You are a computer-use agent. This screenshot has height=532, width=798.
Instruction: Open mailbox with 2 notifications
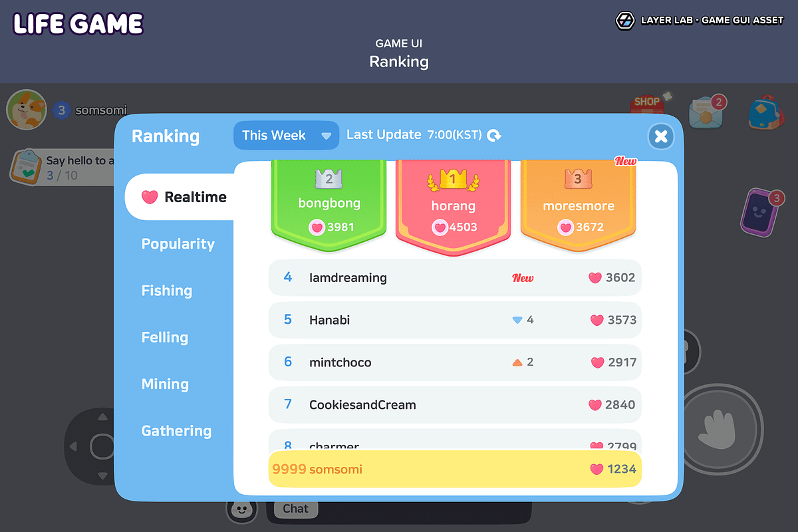tap(705, 112)
